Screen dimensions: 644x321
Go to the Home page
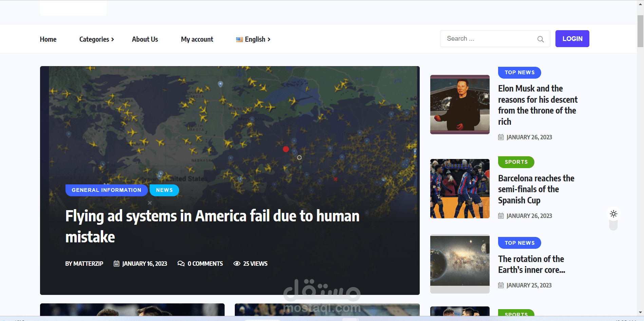[x=48, y=39]
